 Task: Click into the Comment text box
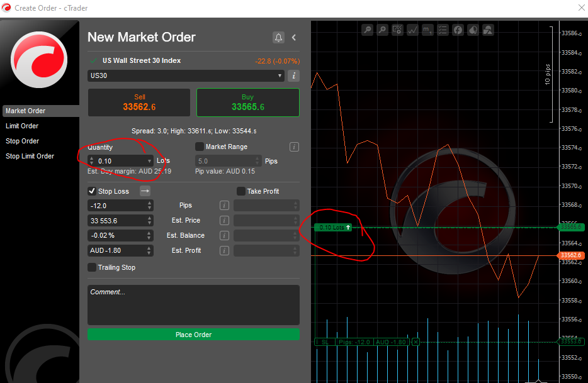coord(193,304)
